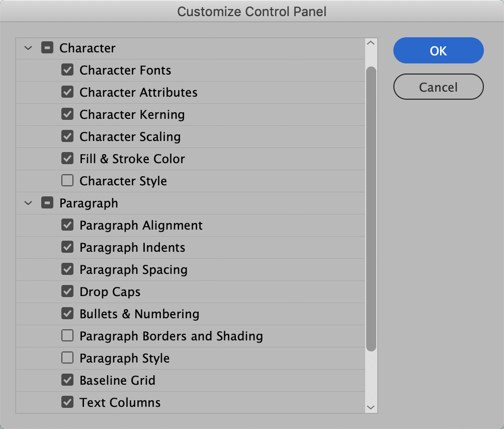Image resolution: width=504 pixels, height=429 pixels.
Task: Confirm changes with the OK button
Action: 438,50
